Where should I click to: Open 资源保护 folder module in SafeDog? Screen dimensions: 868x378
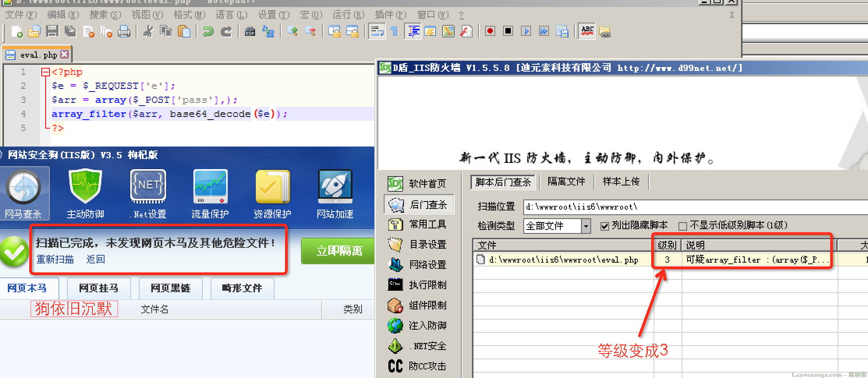coord(273,194)
